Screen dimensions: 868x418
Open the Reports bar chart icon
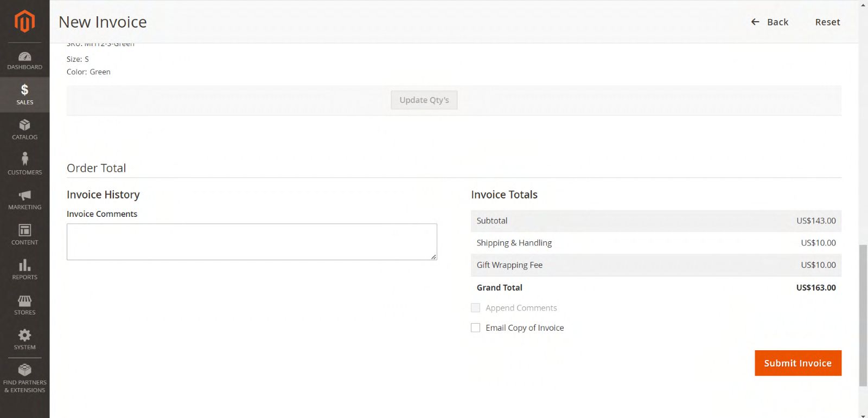(x=24, y=265)
